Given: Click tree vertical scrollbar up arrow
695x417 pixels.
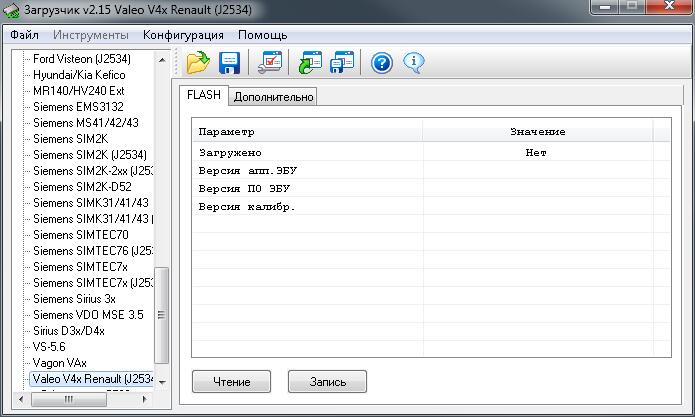Looking at the screenshot, I should click(x=162, y=59).
